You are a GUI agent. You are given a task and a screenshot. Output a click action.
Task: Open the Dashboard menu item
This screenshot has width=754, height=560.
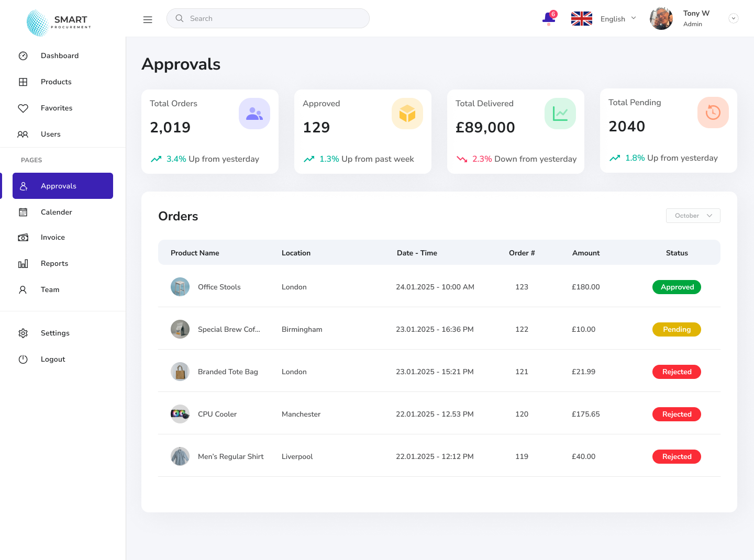tap(60, 55)
